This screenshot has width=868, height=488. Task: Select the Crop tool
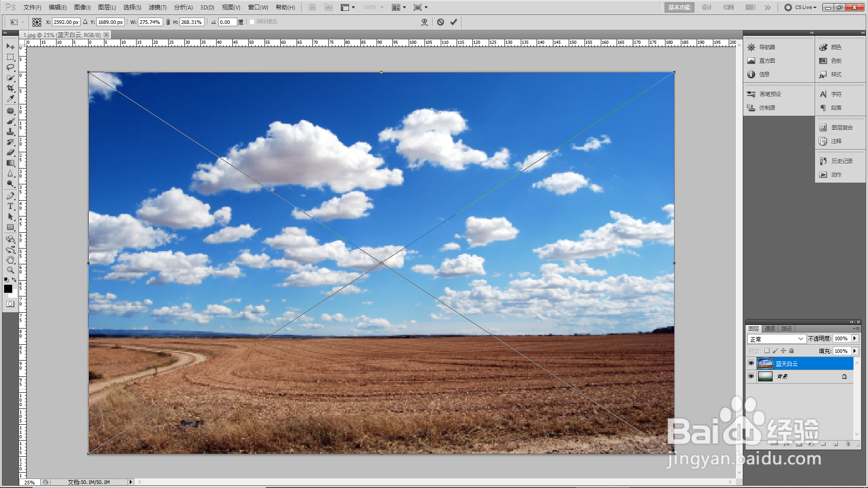coord(10,88)
